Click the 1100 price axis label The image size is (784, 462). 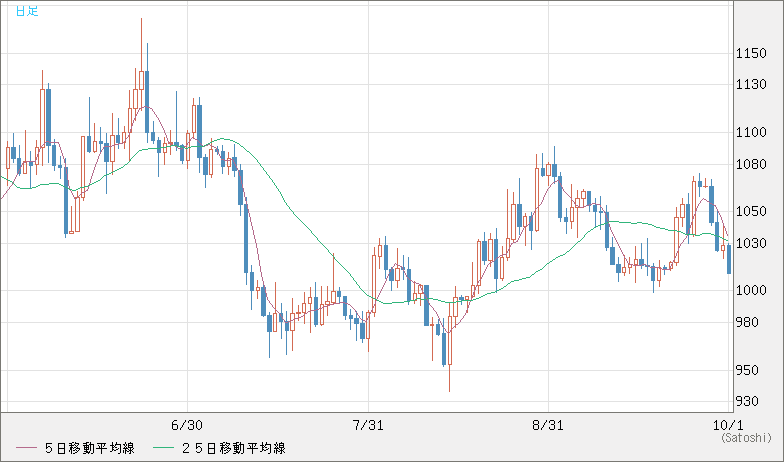(x=751, y=132)
